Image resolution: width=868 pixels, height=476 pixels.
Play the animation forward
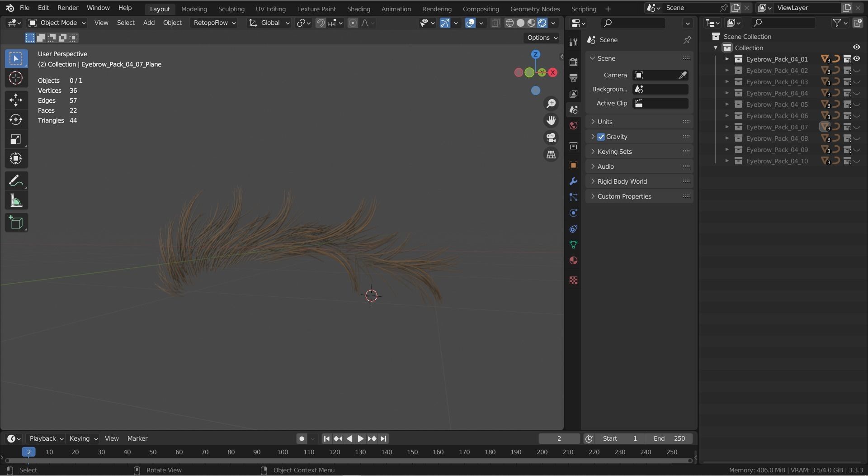tap(360, 438)
